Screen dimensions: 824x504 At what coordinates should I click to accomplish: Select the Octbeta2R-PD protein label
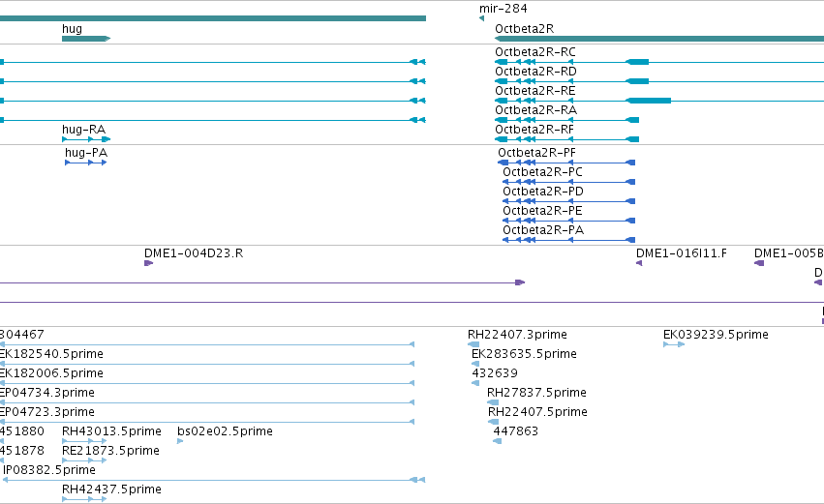543,192
